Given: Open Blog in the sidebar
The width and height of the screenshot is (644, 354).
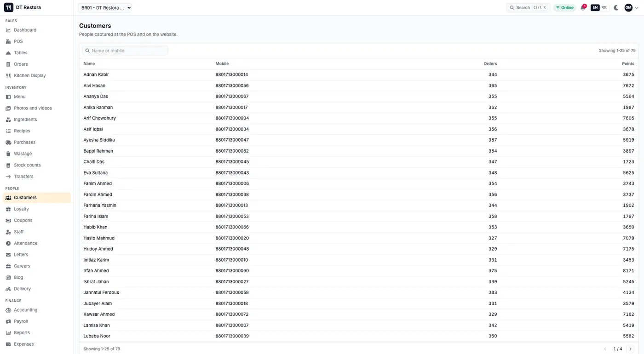Looking at the screenshot, I should [37, 277].
